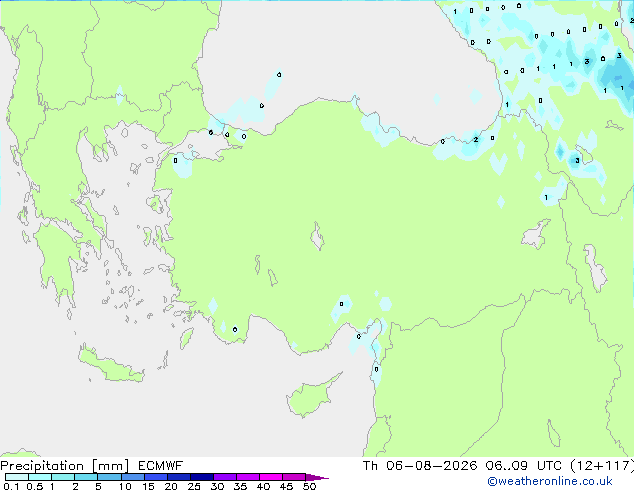Click the above-50 mm legend arrow tip
This screenshot has height=490, width=634.
tap(317, 477)
